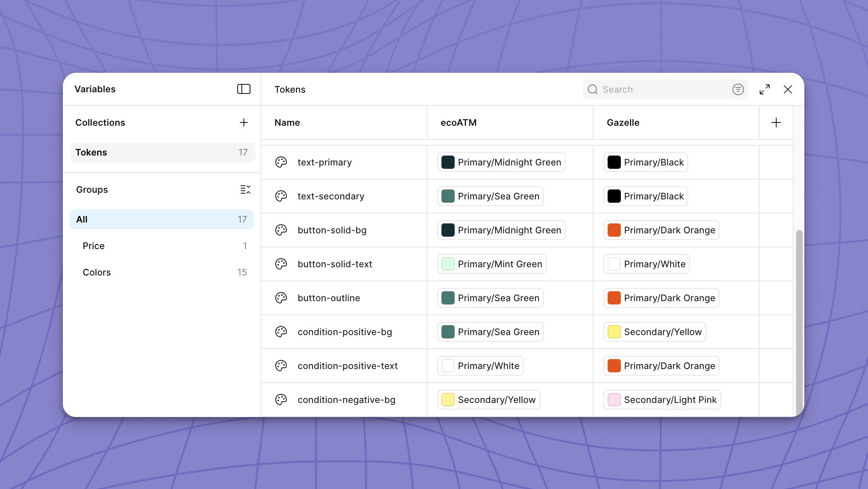The width and height of the screenshot is (868, 489).
Task: Collapse all groups icon
Action: click(x=245, y=189)
